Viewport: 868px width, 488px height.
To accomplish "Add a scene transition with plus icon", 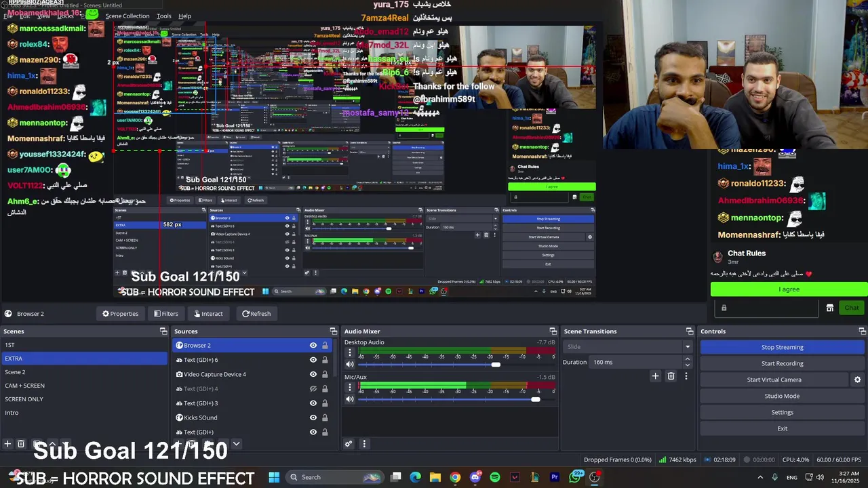I will point(655,375).
